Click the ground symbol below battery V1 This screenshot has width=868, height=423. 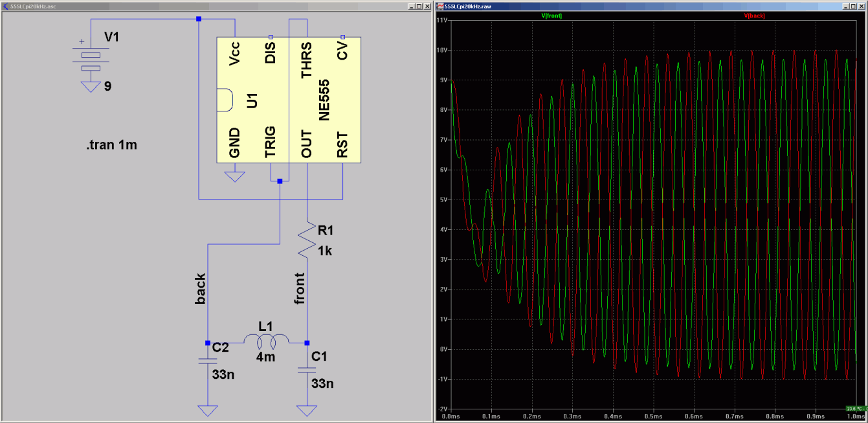click(x=91, y=87)
